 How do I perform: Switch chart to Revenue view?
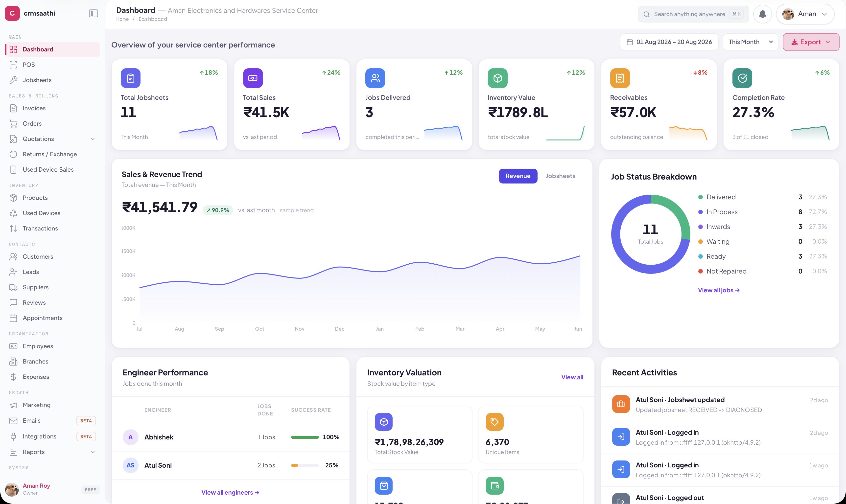coord(518,176)
